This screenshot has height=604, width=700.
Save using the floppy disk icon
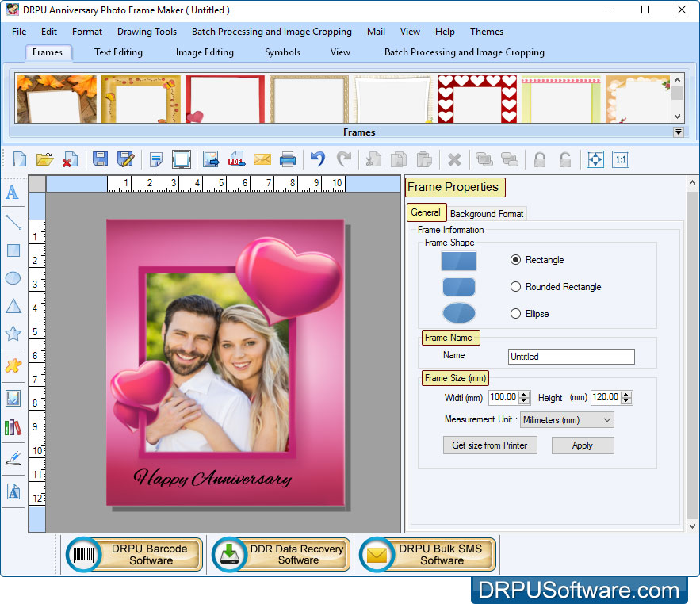click(x=100, y=159)
